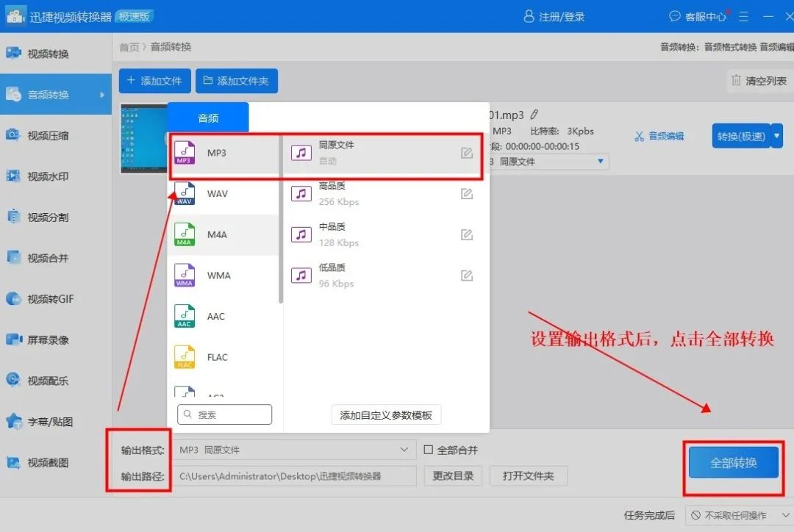The image size is (794, 532).
Task: Click 清空列表 trash button
Action: (759, 81)
